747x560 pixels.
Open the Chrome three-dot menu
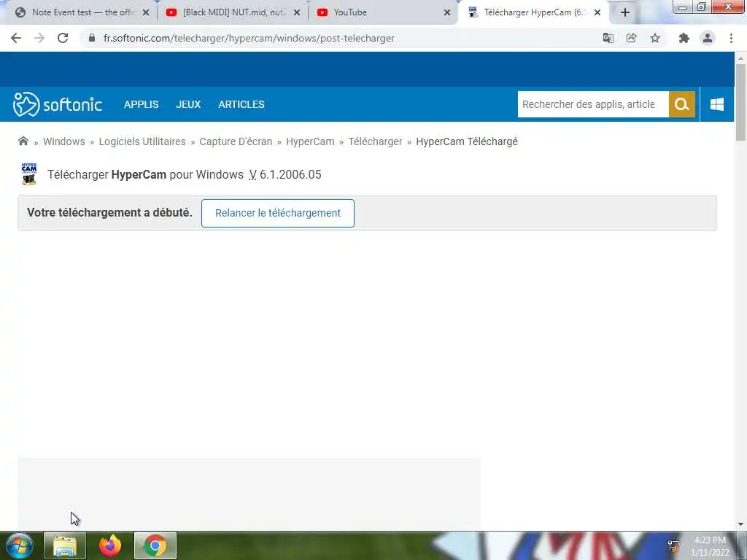click(731, 38)
